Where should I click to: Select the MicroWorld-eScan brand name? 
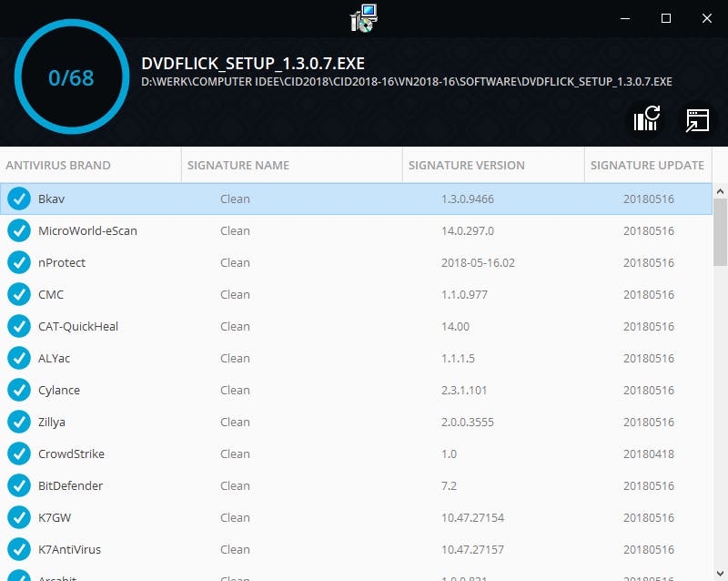[x=87, y=230]
